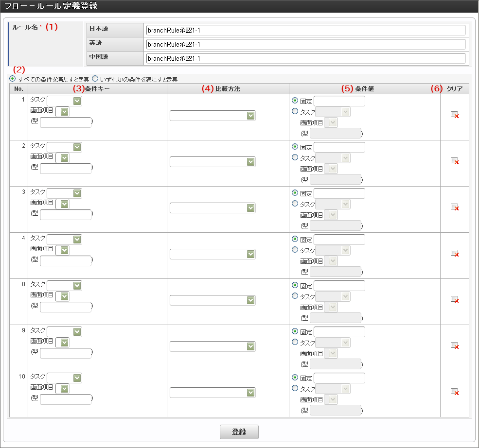This screenshot has width=479, height=448.
Task: Choose 固定 radio in row 1 condition value
Action: coord(295,101)
